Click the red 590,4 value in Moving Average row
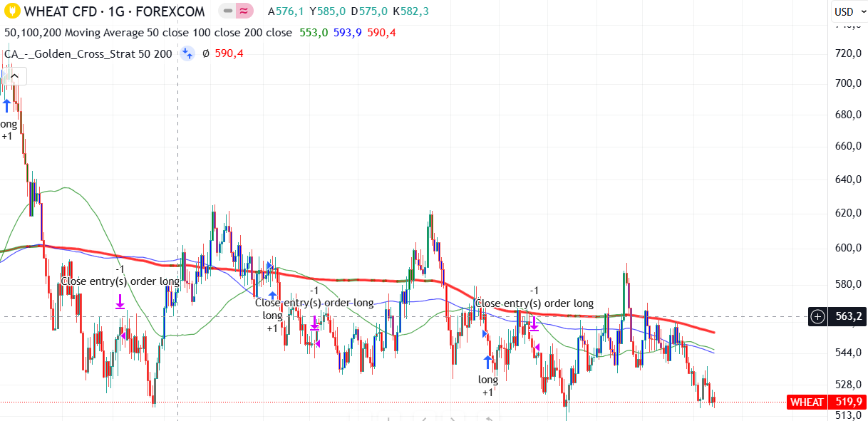Screen dimensions: 868x421 pos(381,33)
